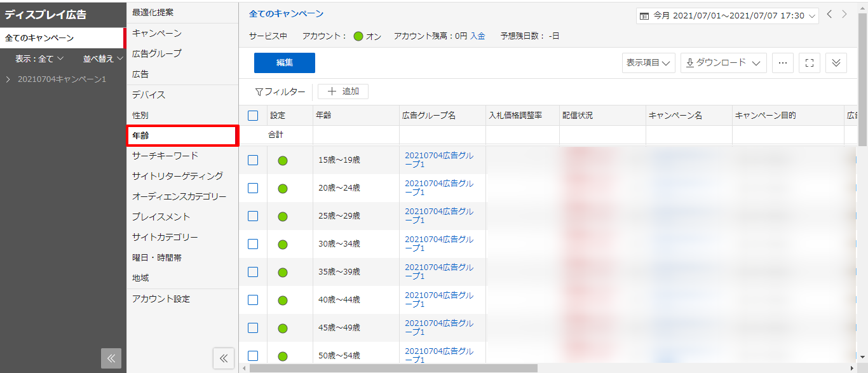Open the date range picker field

click(727, 16)
